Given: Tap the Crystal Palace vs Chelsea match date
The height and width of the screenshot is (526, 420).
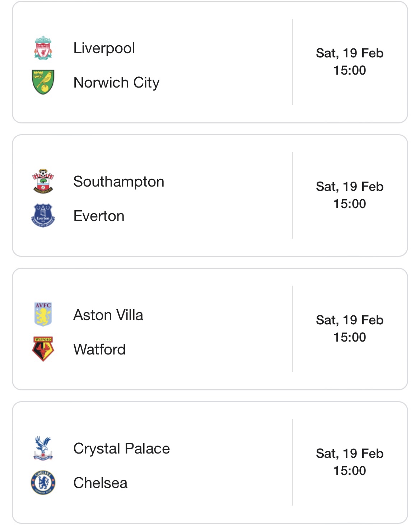Looking at the screenshot, I should click(x=350, y=454).
